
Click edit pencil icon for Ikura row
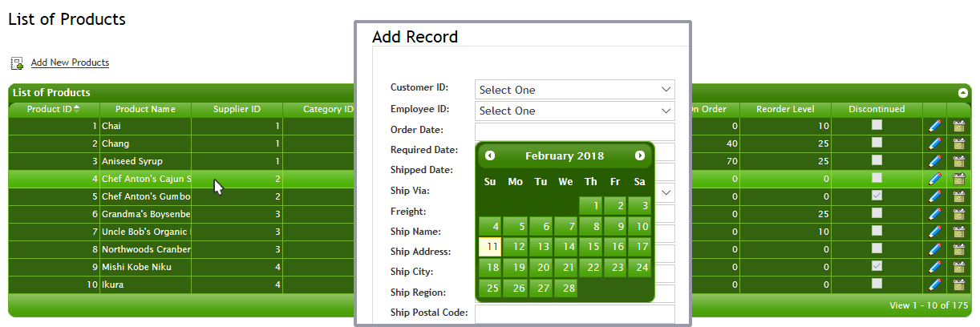click(x=934, y=285)
